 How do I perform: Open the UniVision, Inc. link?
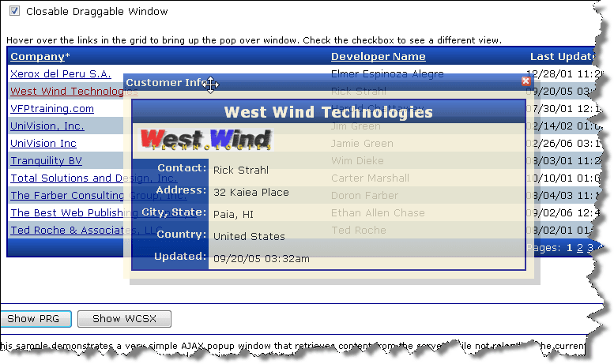click(x=47, y=126)
